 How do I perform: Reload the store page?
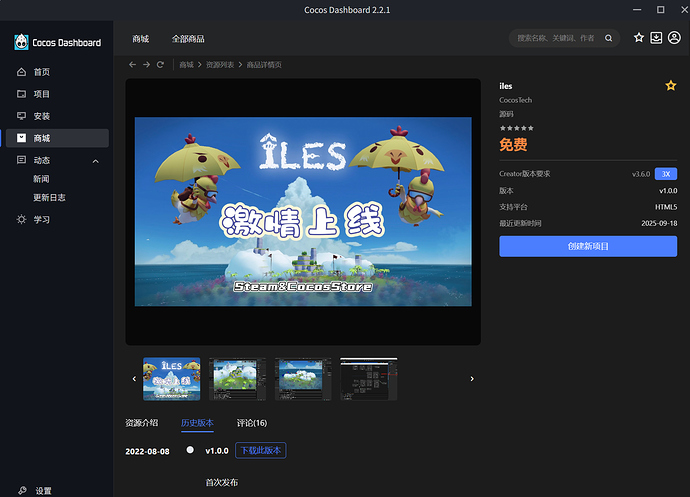(160, 65)
